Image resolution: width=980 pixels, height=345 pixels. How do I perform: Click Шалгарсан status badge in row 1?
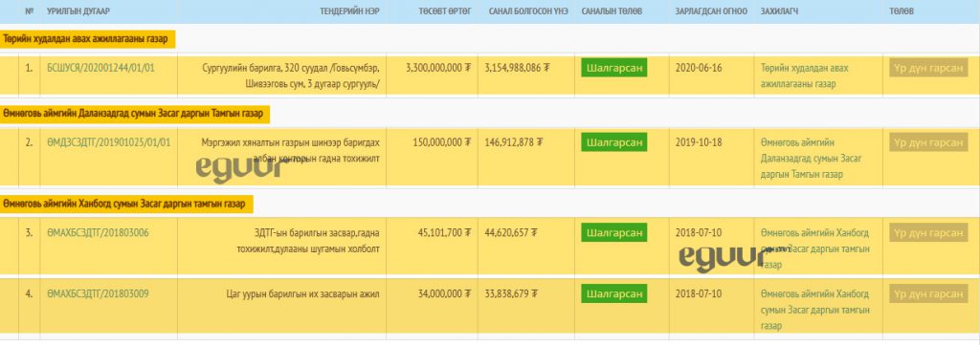[x=613, y=68]
